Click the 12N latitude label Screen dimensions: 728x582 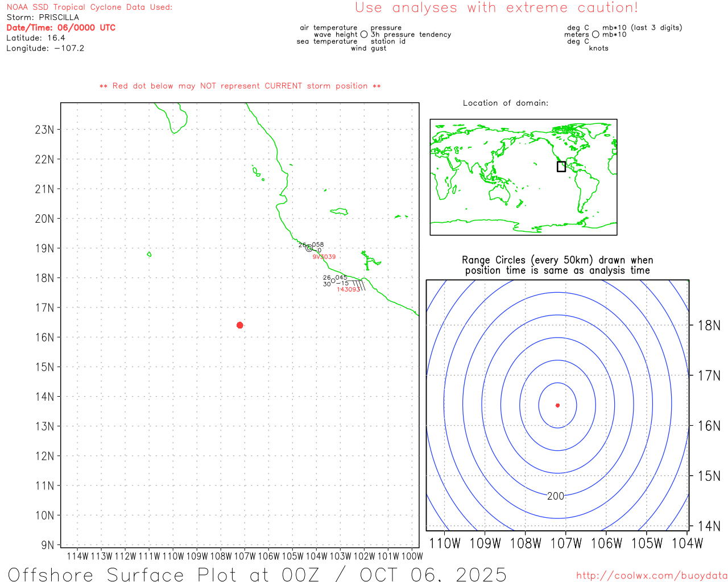click(x=44, y=456)
